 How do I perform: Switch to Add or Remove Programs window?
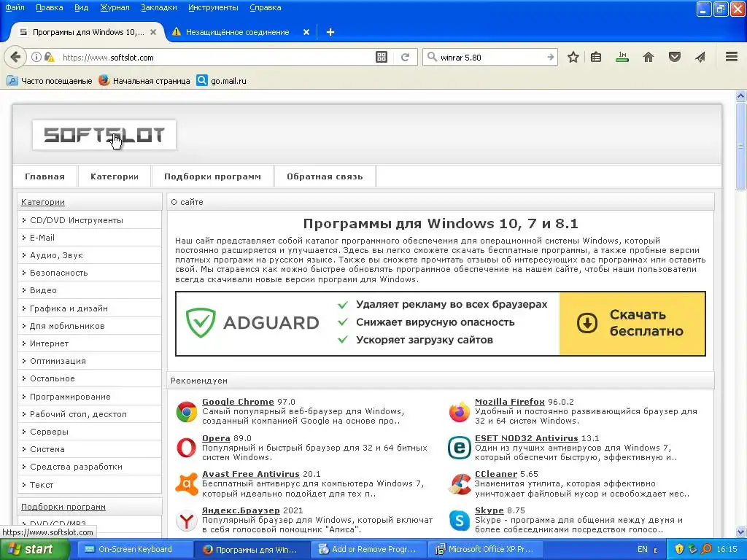pos(368,549)
